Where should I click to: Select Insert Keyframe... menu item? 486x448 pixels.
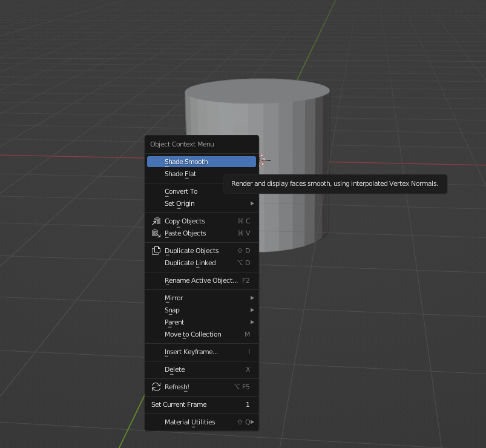pos(202,352)
